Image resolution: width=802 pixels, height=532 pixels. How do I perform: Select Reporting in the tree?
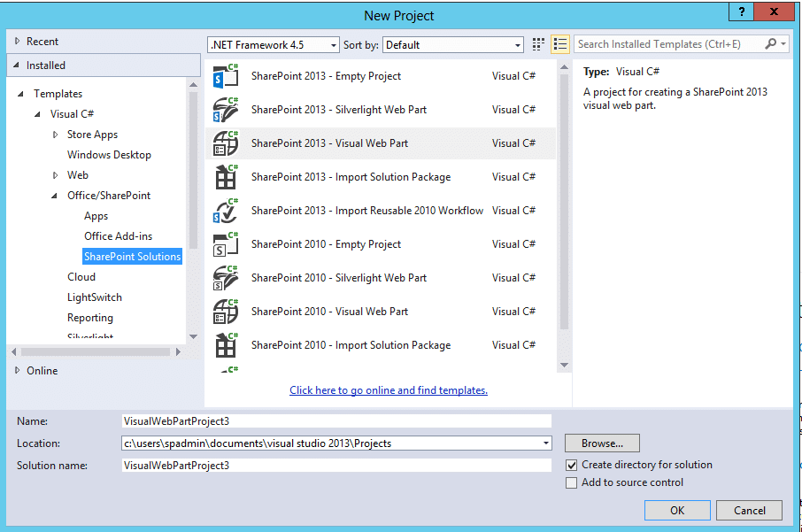[x=90, y=318]
